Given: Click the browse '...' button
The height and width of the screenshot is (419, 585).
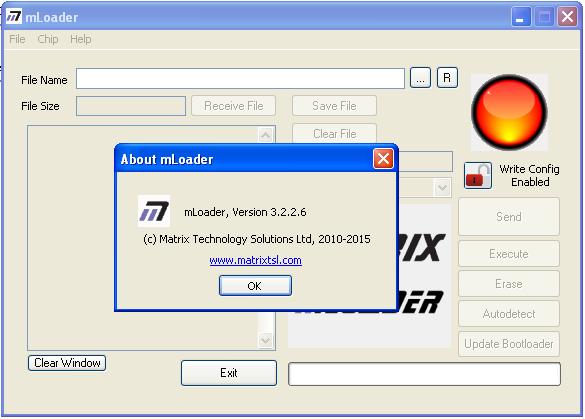Looking at the screenshot, I should [x=420, y=78].
